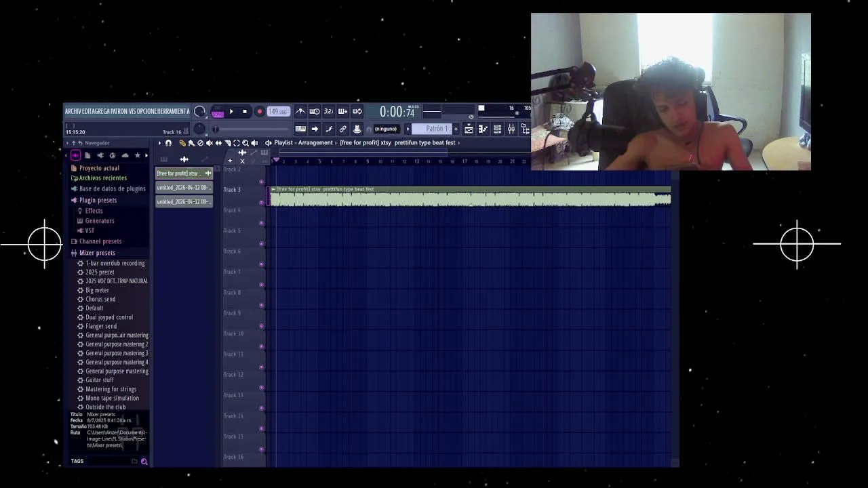868x488 pixels.
Task: Select the Slip tool in playlist toolbar
Action: point(218,143)
